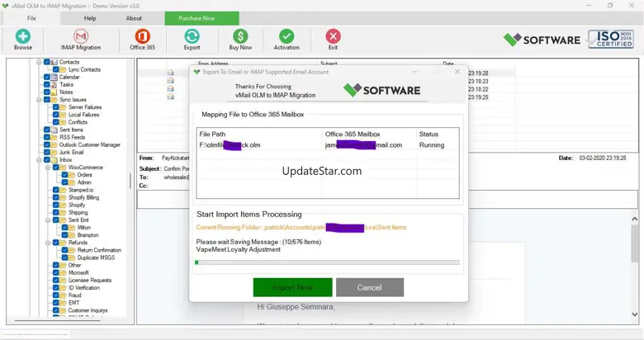The width and height of the screenshot is (644, 340).
Task: Select the ID Verfication folder
Action: point(83,288)
